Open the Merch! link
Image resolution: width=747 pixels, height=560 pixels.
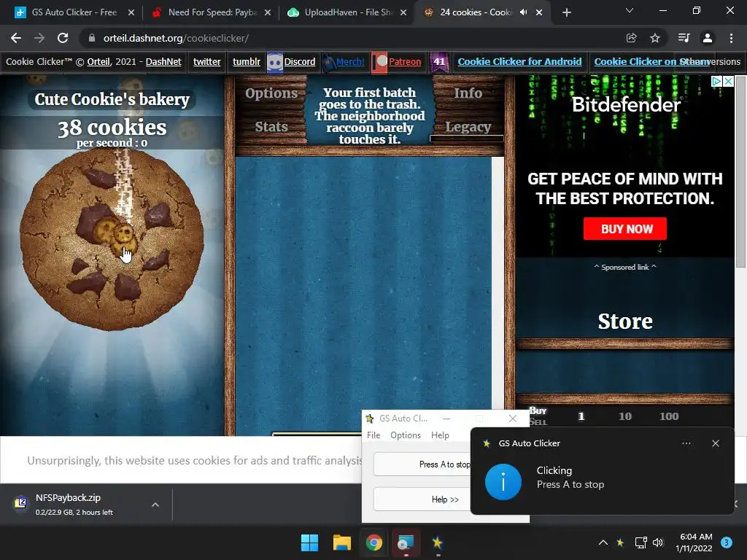click(x=350, y=62)
